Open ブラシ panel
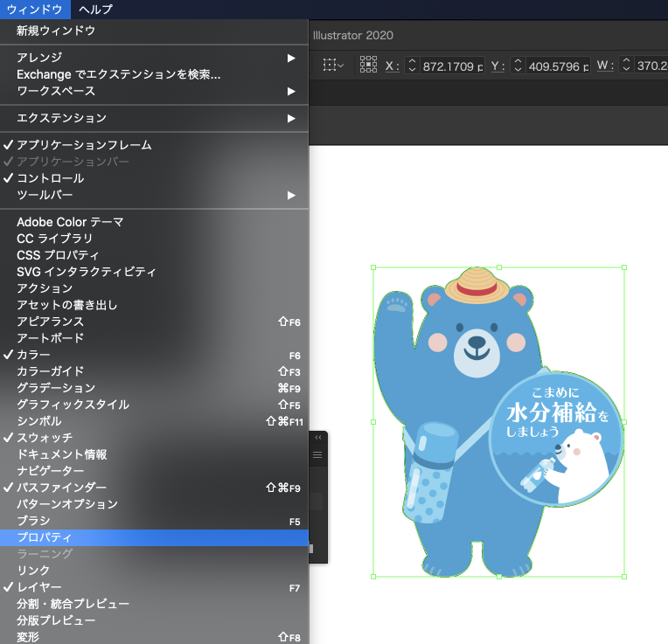This screenshot has width=668, height=644. (x=154, y=521)
